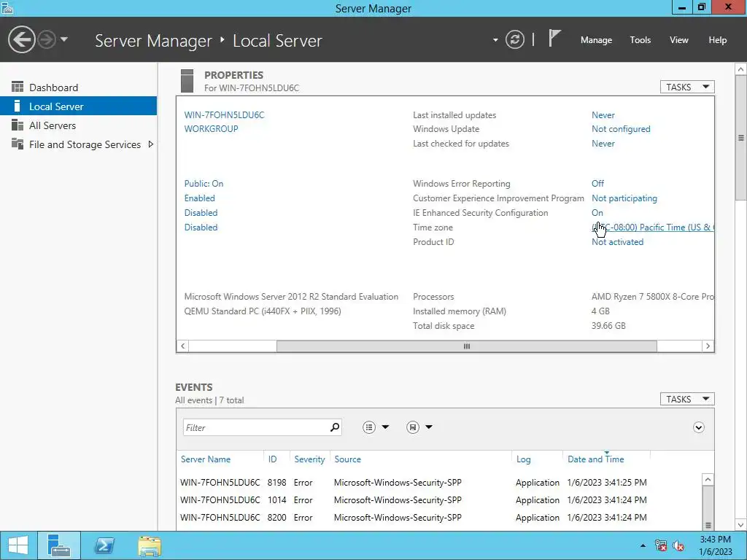Screen dimensions: 747x560
Task: Click the Events Filter input field
Action: (255, 427)
